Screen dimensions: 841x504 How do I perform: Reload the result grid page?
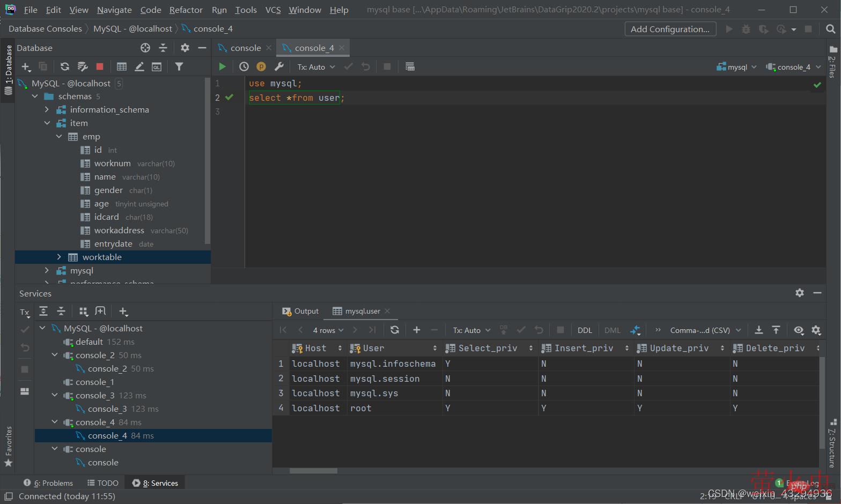coord(395,330)
